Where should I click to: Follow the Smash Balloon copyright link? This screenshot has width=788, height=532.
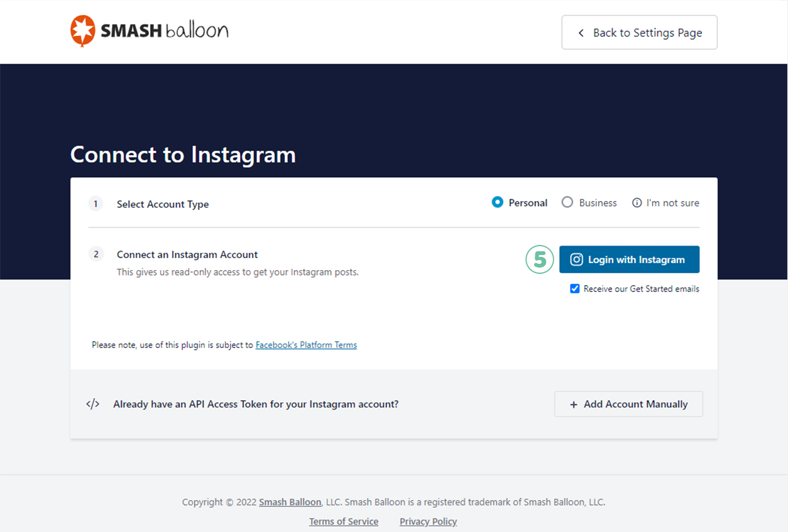[290, 502]
